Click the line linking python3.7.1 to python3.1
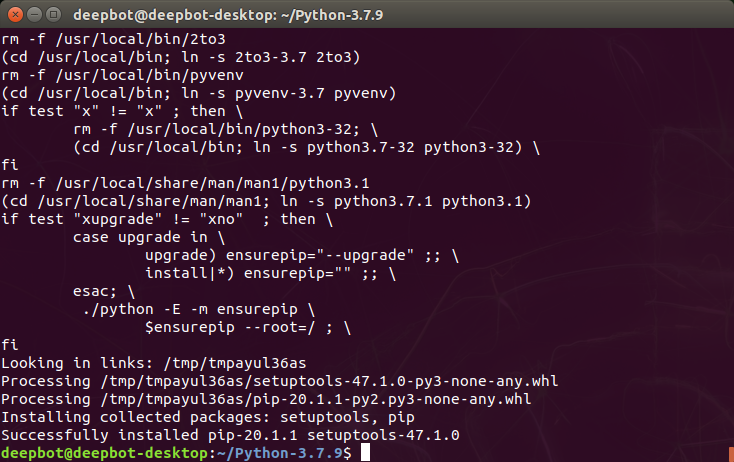 click(x=266, y=201)
